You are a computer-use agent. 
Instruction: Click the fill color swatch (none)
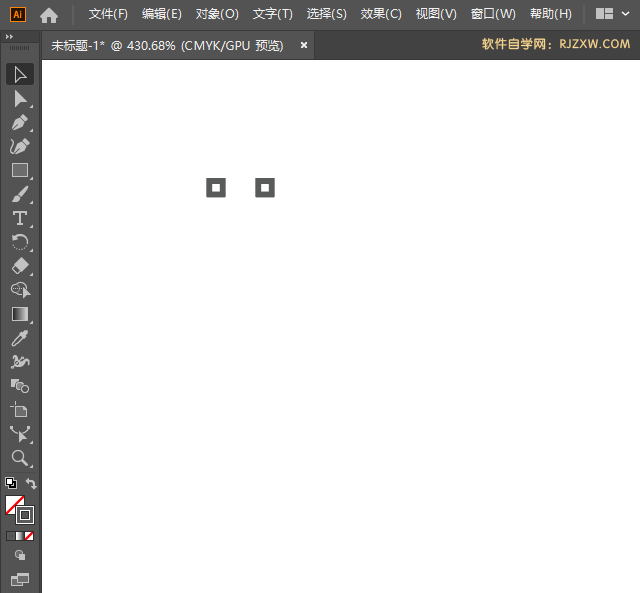13,503
